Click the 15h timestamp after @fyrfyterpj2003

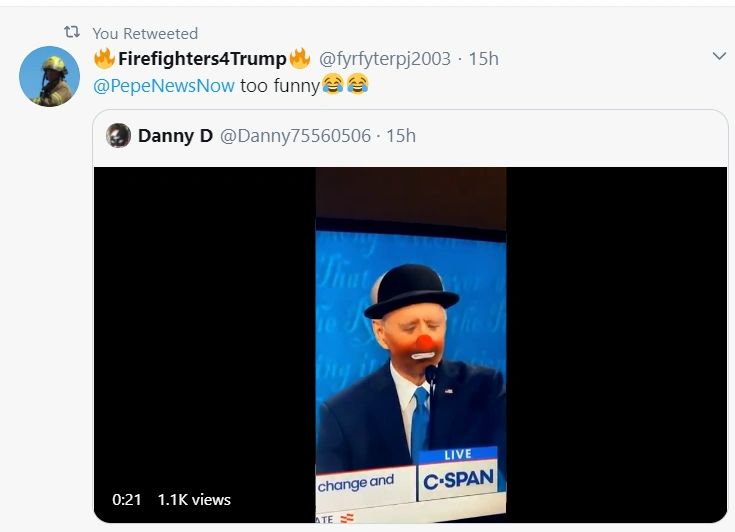484,59
